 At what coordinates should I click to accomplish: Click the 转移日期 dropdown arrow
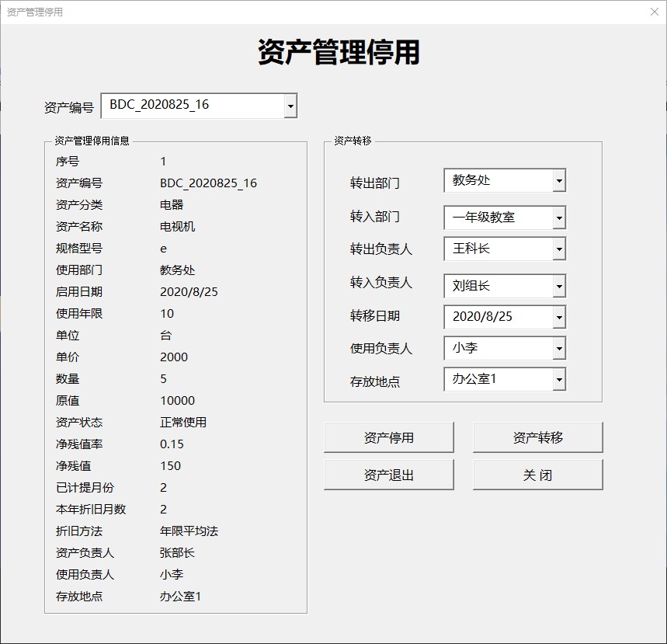tap(558, 317)
